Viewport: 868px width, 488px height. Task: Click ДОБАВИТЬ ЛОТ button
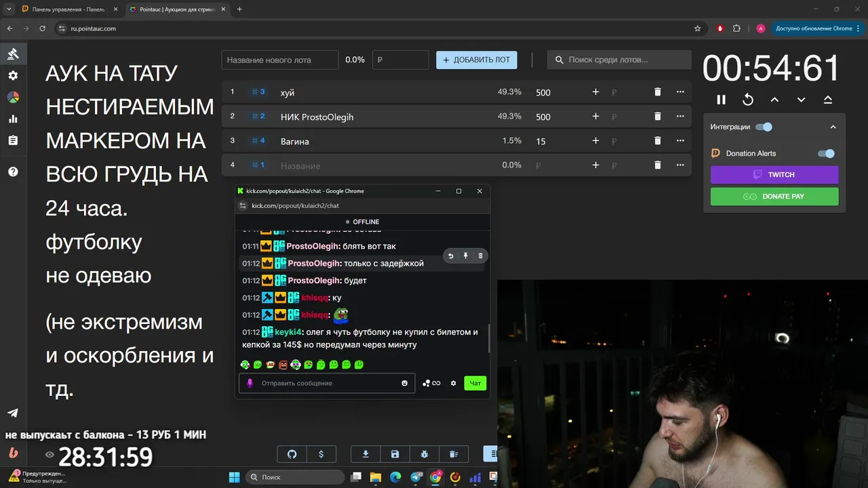coord(477,60)
